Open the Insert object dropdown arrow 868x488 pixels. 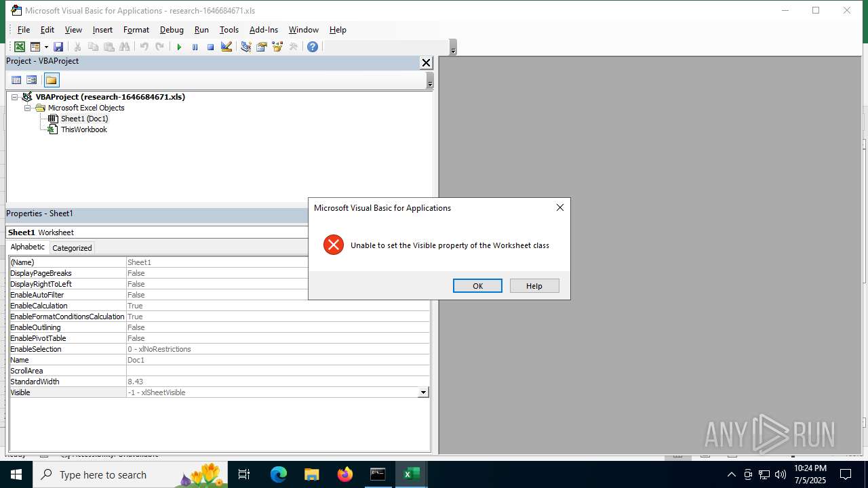pyautogui.click(x=46, y=47)
